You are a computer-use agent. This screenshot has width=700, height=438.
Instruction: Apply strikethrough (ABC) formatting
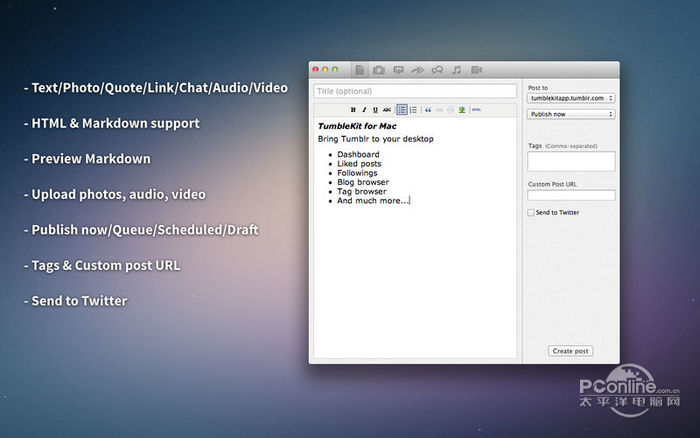point(387,110)
